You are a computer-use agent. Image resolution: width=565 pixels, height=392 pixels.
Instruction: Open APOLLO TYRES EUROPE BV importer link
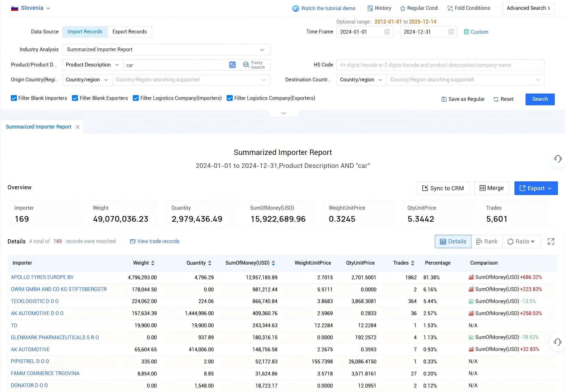click(42, 277)
